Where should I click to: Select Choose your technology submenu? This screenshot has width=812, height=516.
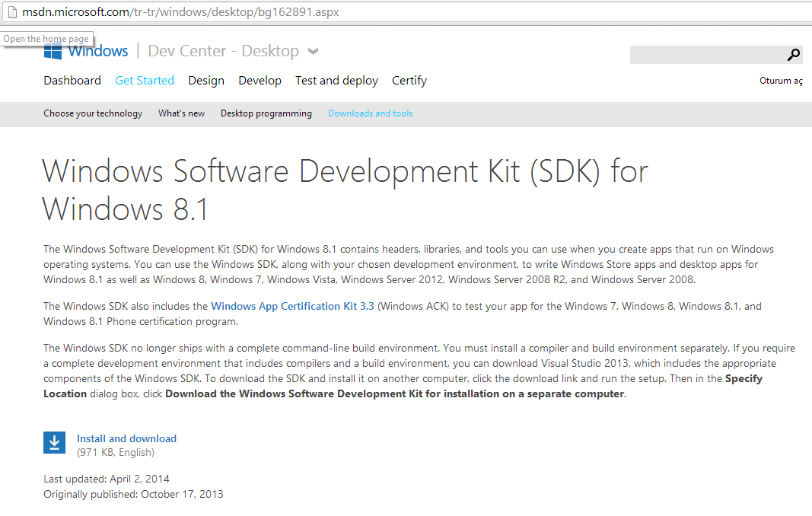pyautogui.click(x=93, y=113)
